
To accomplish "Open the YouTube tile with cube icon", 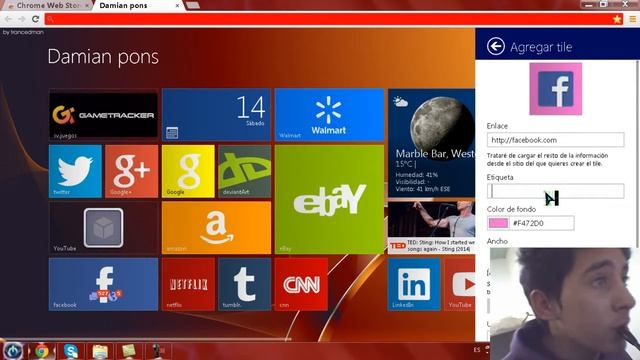I will tap(103, 228).
